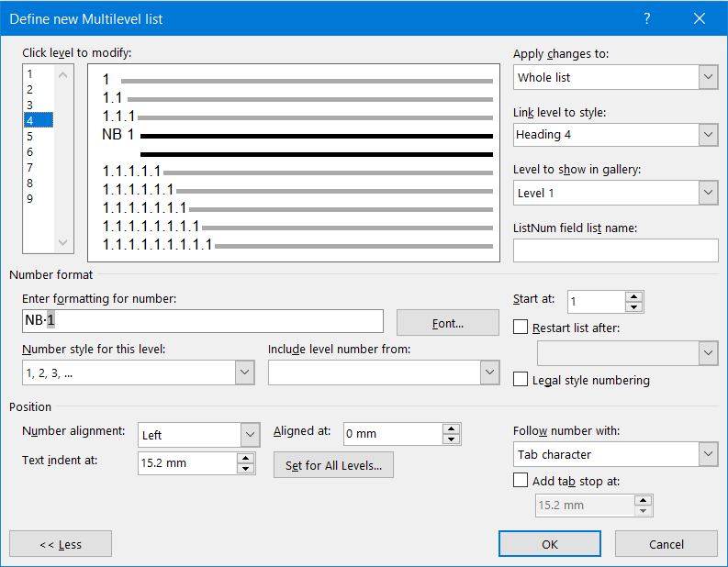Click the level list scroll up arrow
728x567 pixels.
coord(63,74)
